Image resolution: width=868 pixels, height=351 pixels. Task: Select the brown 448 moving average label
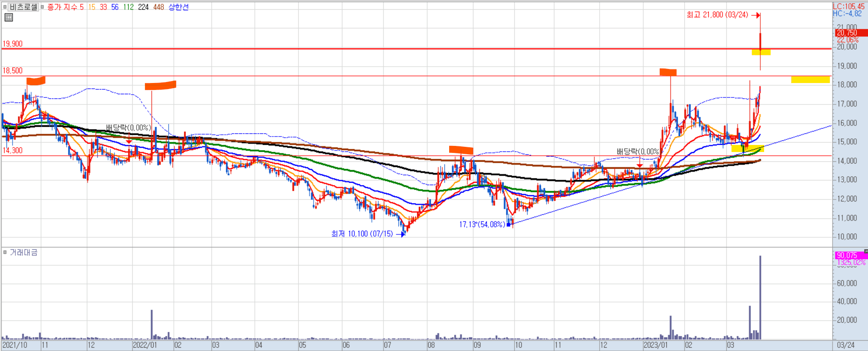pos(158,7)
